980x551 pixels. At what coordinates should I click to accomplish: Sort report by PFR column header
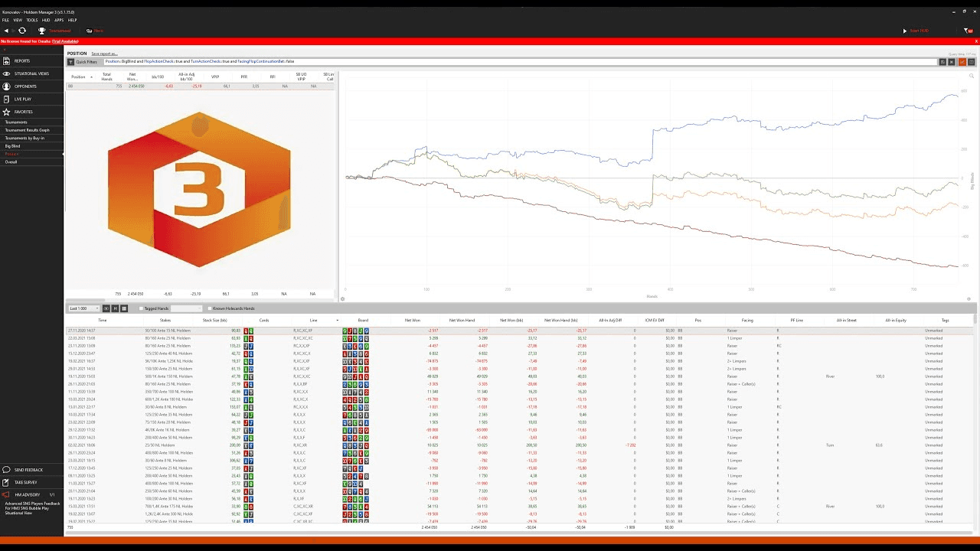pyautogui.click(x=244, y=77)
